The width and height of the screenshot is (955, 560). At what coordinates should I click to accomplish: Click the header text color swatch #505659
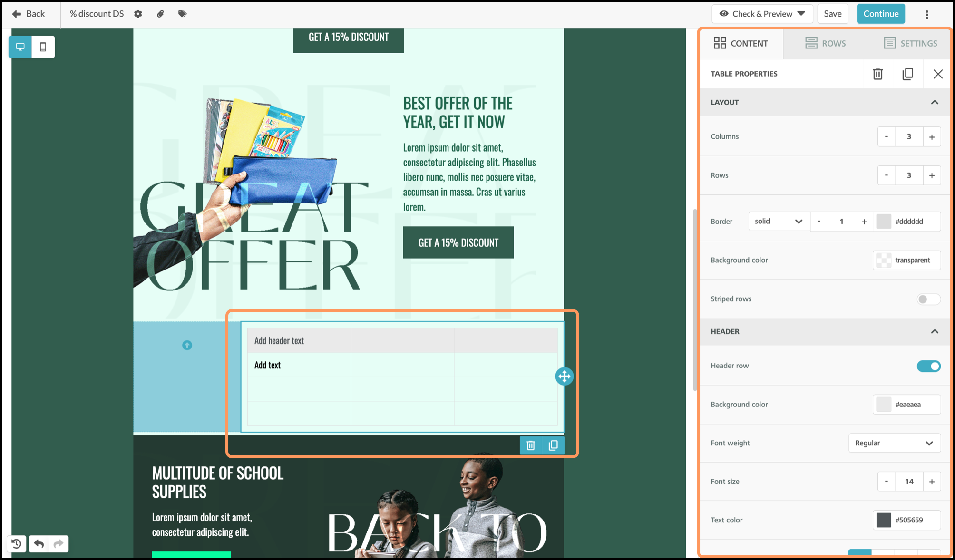coord(883,520)
